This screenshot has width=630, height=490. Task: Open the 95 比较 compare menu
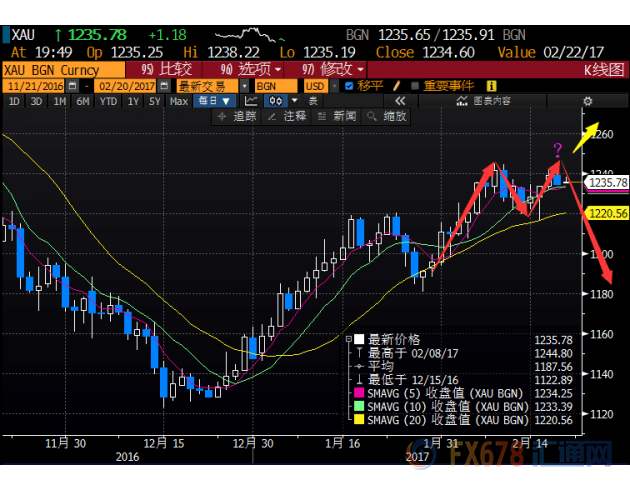coord(166,70)
